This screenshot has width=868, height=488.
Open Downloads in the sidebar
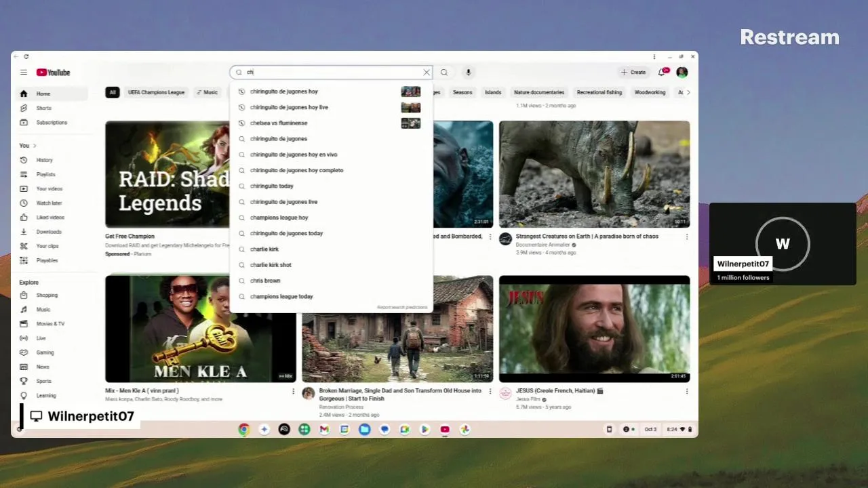click(x=52, y=232)
